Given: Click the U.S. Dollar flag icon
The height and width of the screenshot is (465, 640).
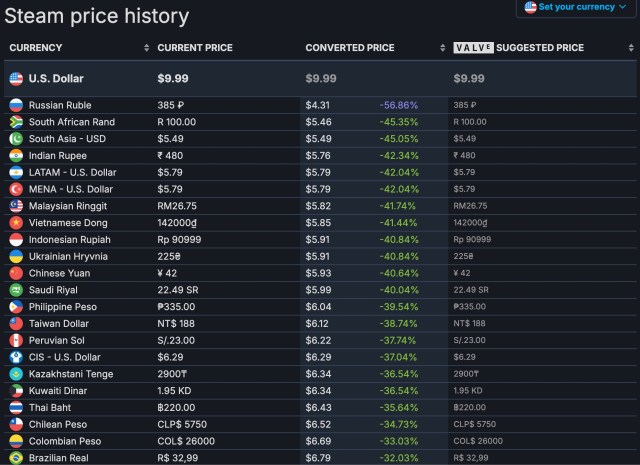Looking at the screenshot, I should [16, 79].
